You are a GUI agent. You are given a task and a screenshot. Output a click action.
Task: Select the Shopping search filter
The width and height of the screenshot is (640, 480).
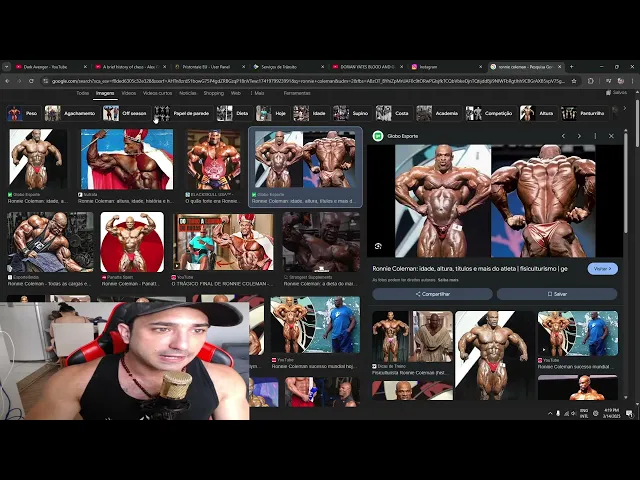[213, 93]
